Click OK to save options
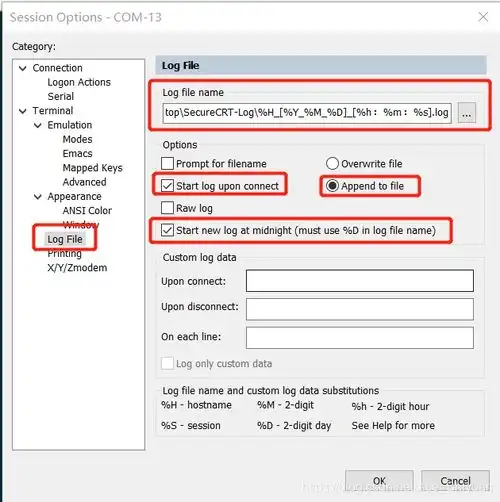Image resolution: width=500 pixels, height=502 pixels. coord(379,481)
